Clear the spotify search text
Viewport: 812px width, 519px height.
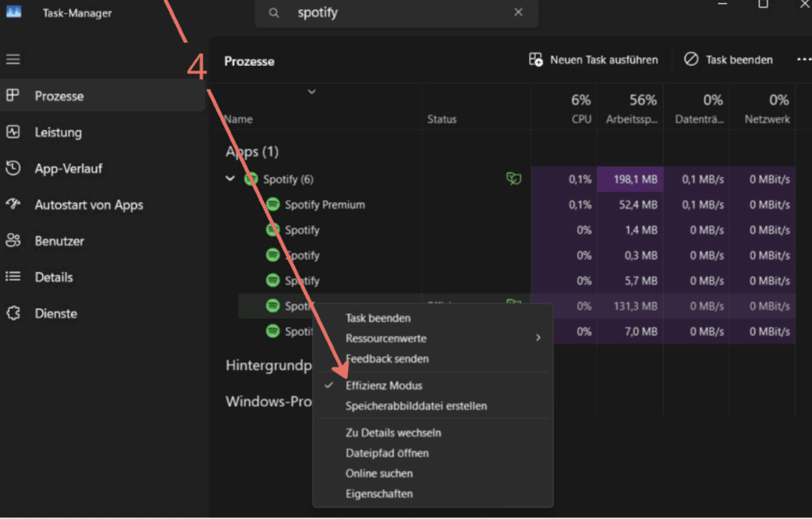click(519, 13)
